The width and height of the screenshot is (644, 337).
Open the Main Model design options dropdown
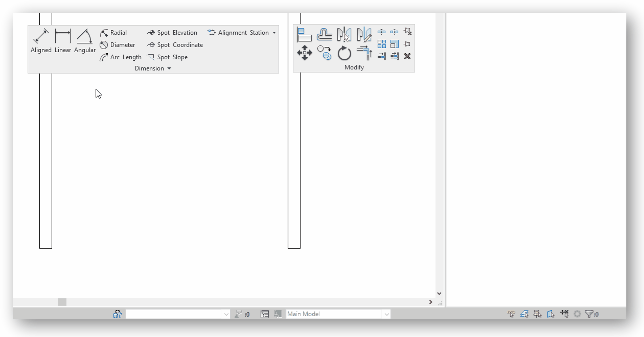(x=337, y=314)
